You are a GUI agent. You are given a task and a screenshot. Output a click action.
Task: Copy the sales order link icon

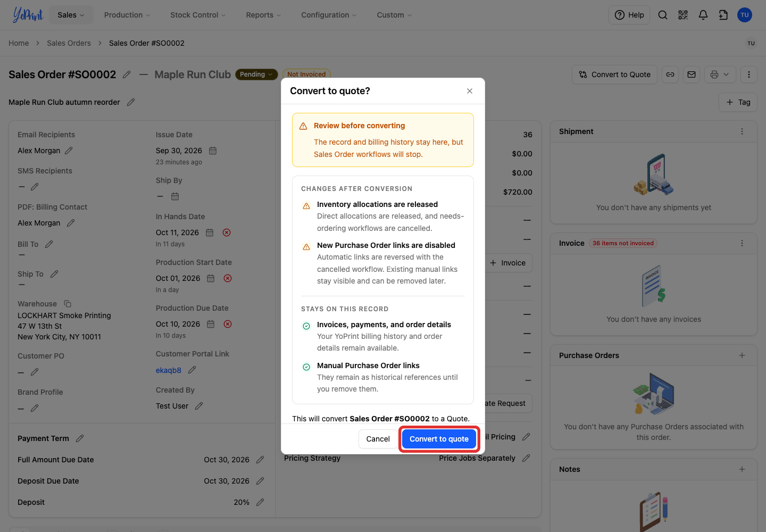pyautogui.click(x=670, y=74)
